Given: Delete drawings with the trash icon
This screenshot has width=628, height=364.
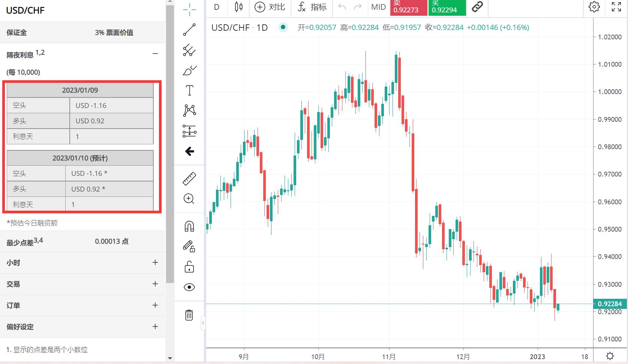Looking at the screenshot, I should tap(189, 315).
